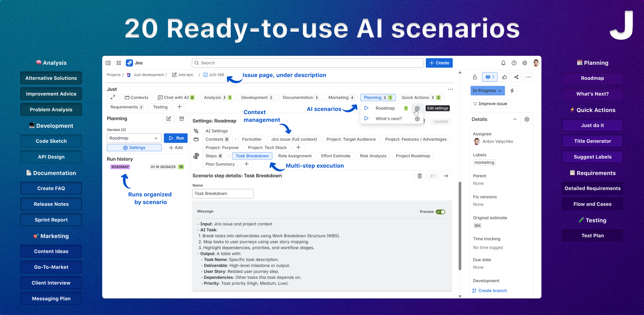644x315 pixels.
Task: Click the AI Settings wand icon
Action: pos(196,131)
